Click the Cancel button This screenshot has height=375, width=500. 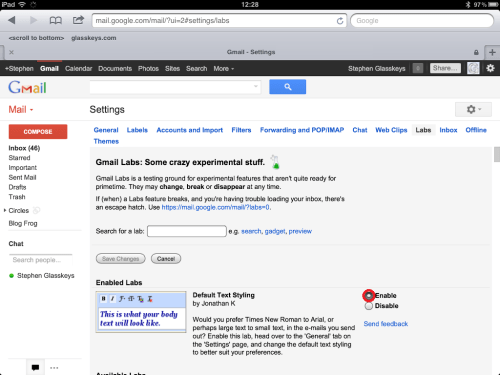pos(166,259)
